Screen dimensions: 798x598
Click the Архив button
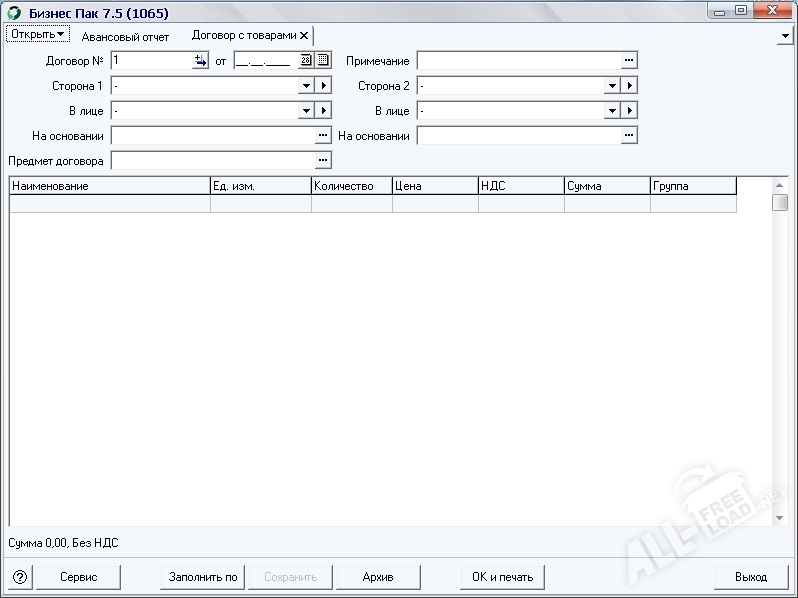(x=378, y=577)
